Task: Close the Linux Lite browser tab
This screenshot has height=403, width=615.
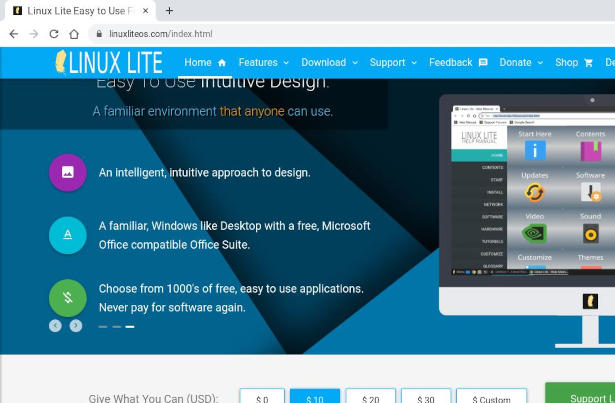Action: click(146, 11)
